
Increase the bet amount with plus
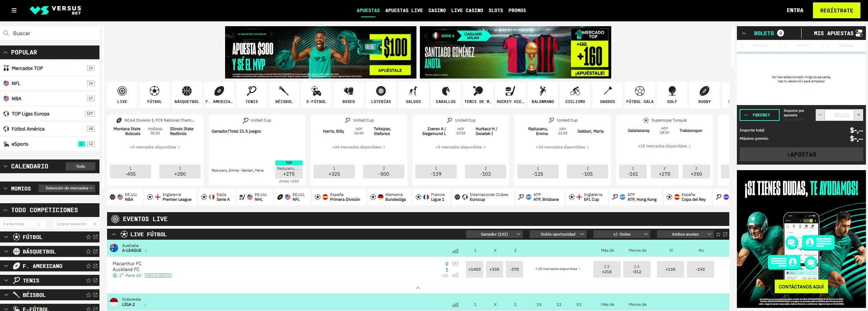tap(859, 115)
